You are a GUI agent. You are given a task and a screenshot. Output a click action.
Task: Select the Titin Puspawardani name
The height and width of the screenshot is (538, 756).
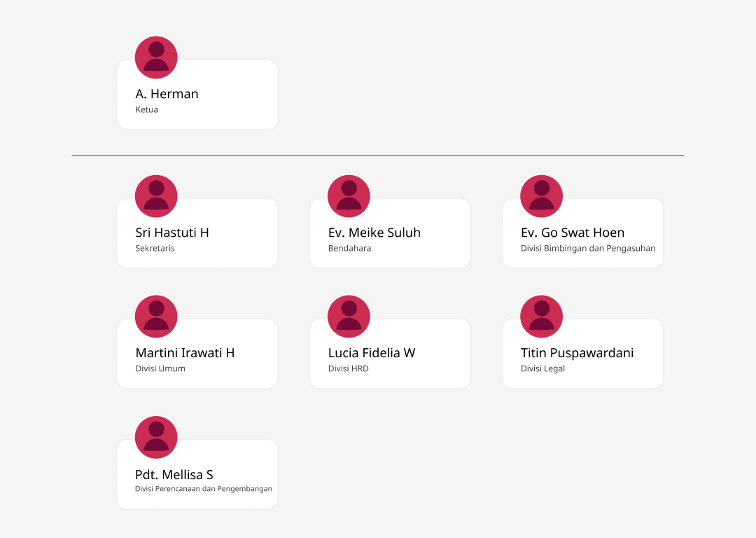tap(577, 353)
